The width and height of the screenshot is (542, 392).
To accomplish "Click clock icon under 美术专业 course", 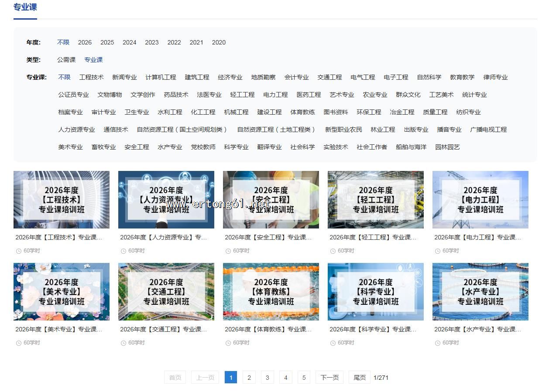I will [19, 343].
